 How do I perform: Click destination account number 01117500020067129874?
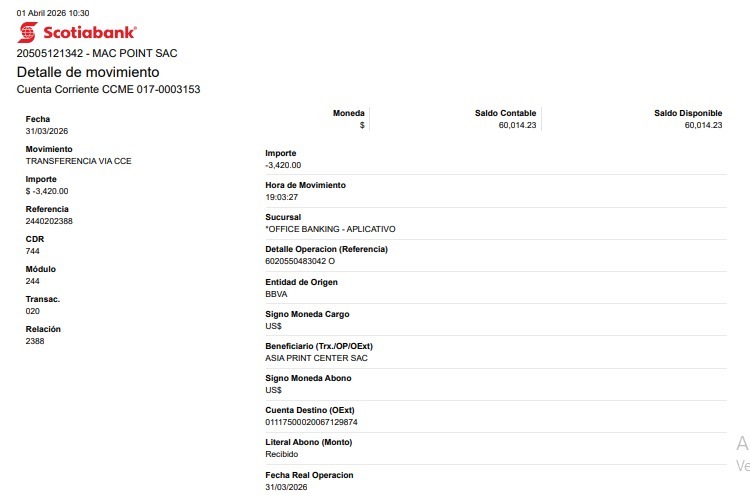[311, 422]
